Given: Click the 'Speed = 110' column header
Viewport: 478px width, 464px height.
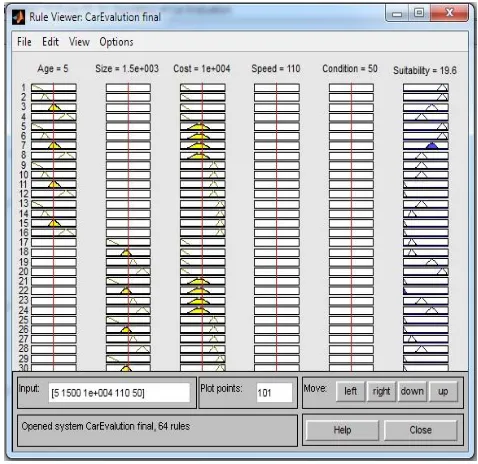Looking at the screenshot, I should point(276,69).
